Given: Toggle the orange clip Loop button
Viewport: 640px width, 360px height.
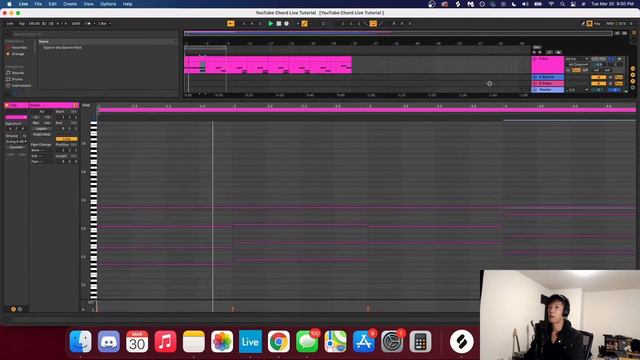Looking at the screenshot, I should (66, 139).
